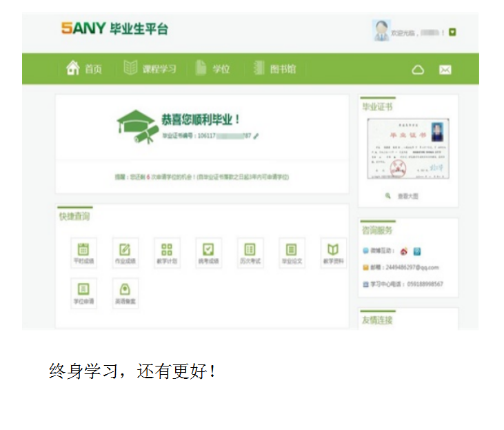
Task: Click the 学位申请 icon
Action: pos(83,290)
